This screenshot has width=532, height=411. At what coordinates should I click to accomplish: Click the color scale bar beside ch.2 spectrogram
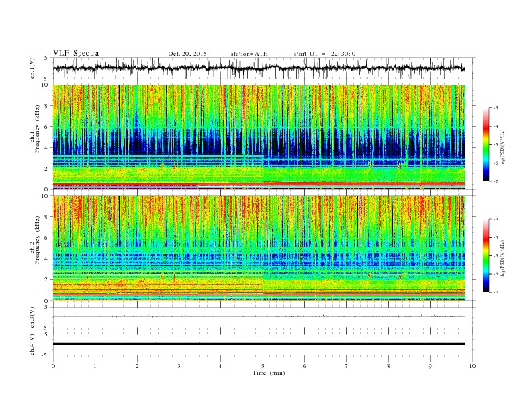486,256
